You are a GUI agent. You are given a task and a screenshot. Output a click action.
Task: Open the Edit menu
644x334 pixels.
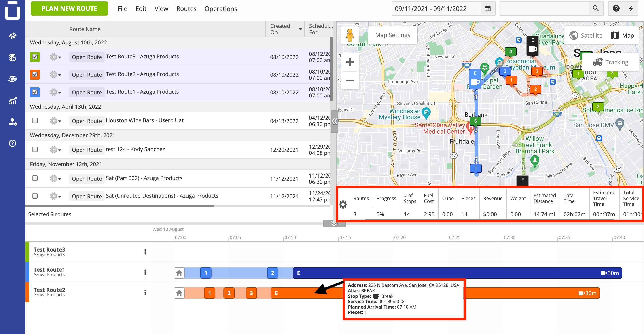tap(141, 9)
